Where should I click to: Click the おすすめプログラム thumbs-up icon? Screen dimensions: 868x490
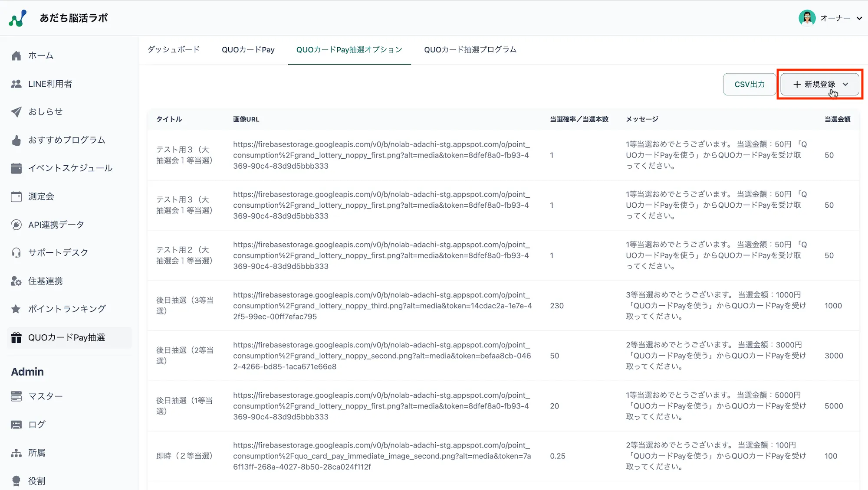pos(16,140)
